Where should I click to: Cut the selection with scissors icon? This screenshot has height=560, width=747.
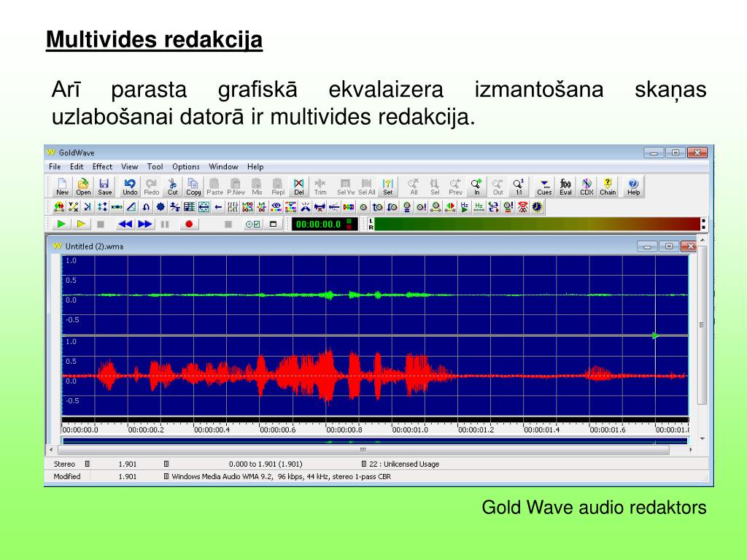click(172, 186)
